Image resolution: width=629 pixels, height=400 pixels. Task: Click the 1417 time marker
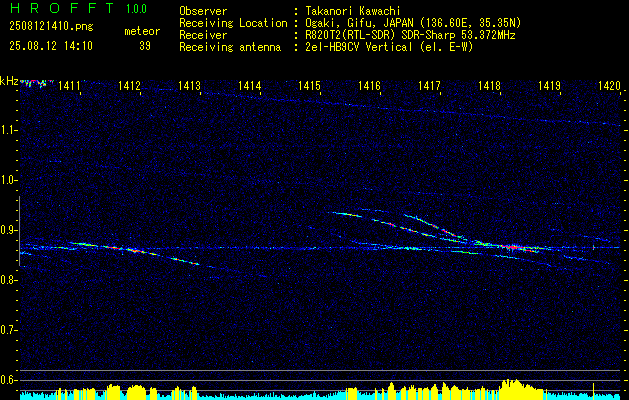tap(429, 85)
